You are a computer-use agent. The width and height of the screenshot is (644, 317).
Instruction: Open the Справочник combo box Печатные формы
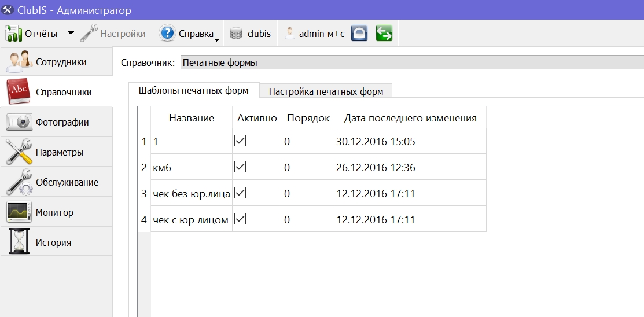(412, 63)
